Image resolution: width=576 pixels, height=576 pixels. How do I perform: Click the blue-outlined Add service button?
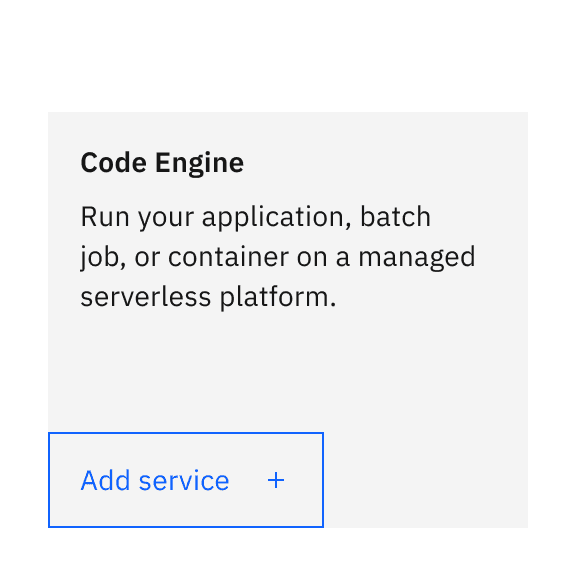186,480
